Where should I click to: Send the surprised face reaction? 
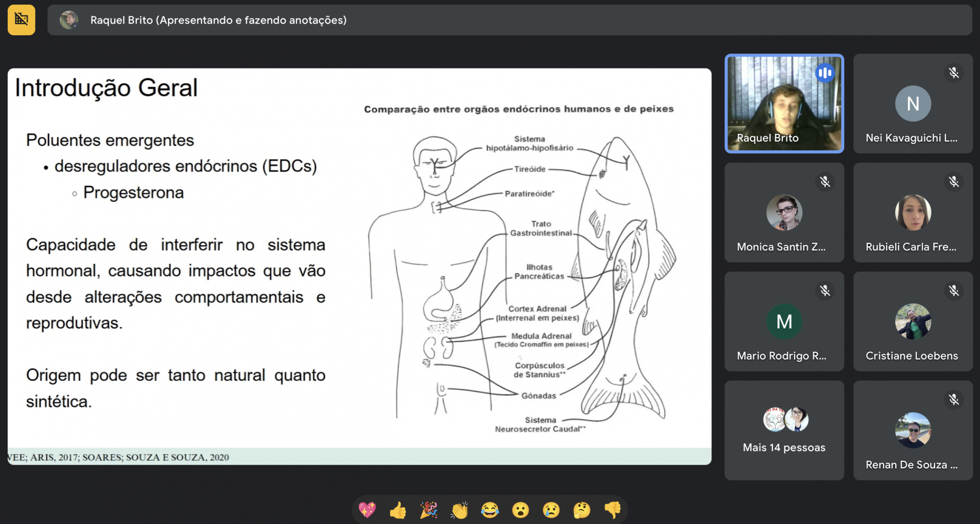click(520, 510)
